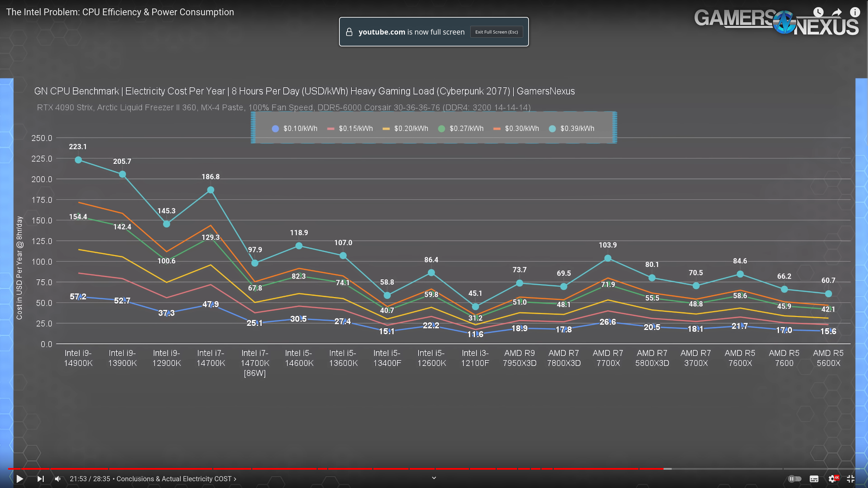Open the 4K settings gear
868x488 pixels.
click(x=832, y=479)
